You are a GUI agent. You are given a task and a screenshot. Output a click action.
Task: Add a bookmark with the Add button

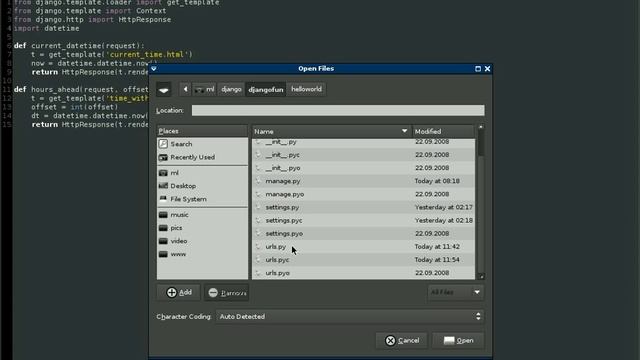click(x=179, y=292)
